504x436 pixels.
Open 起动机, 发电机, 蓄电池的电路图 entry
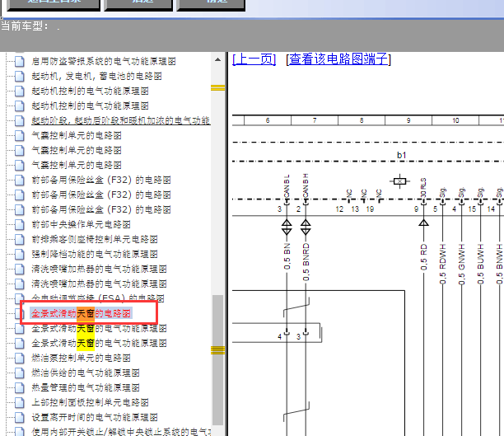click(96, 76)
